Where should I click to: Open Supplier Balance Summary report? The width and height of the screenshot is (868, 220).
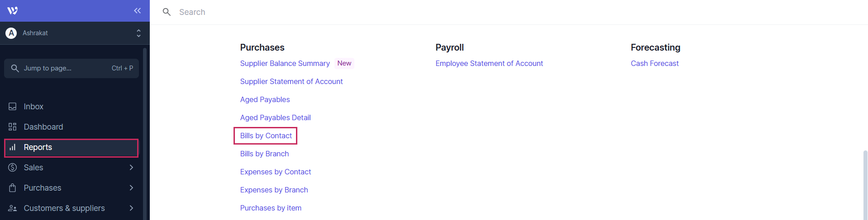click(x=285, y=64)
